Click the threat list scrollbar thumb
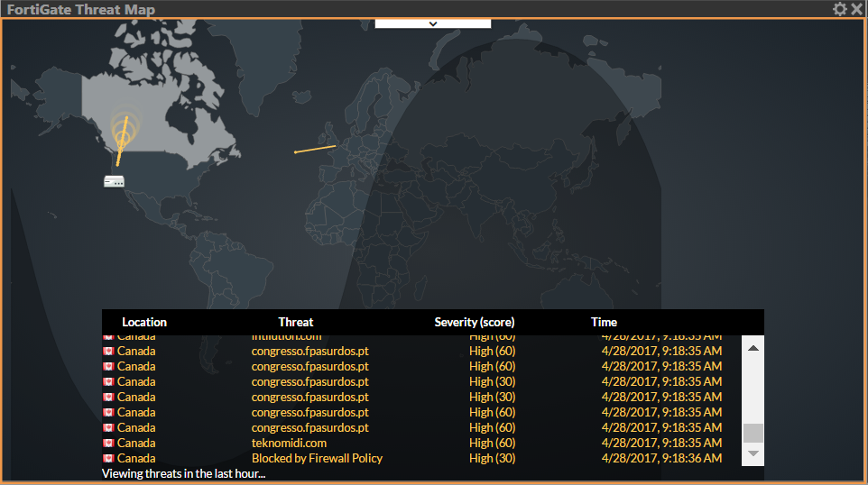 753,433
